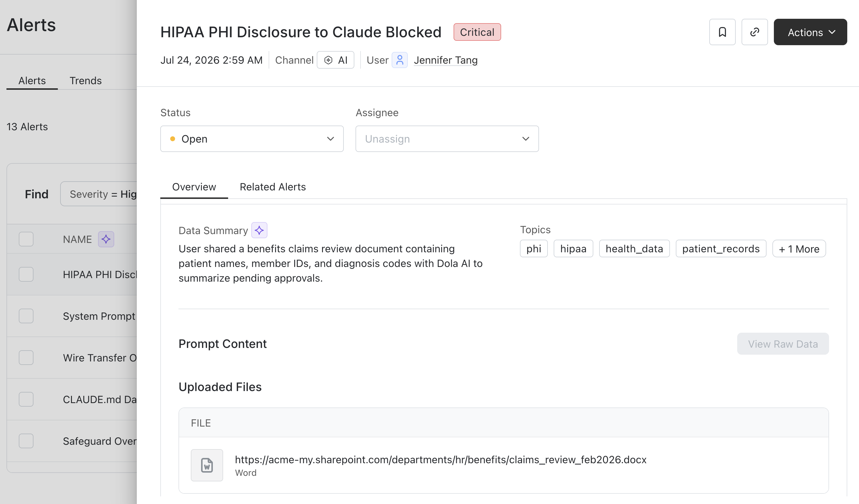Viewport: 859px width, 504px height.
Task: Check the Safeguard Over row checkbox
Action: point(26,441)
